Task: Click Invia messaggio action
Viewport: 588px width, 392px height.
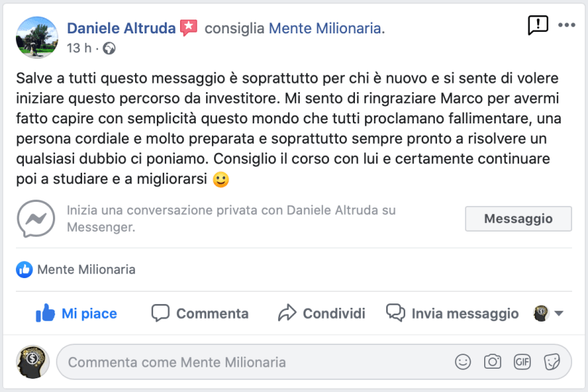Action: (452, 314)
